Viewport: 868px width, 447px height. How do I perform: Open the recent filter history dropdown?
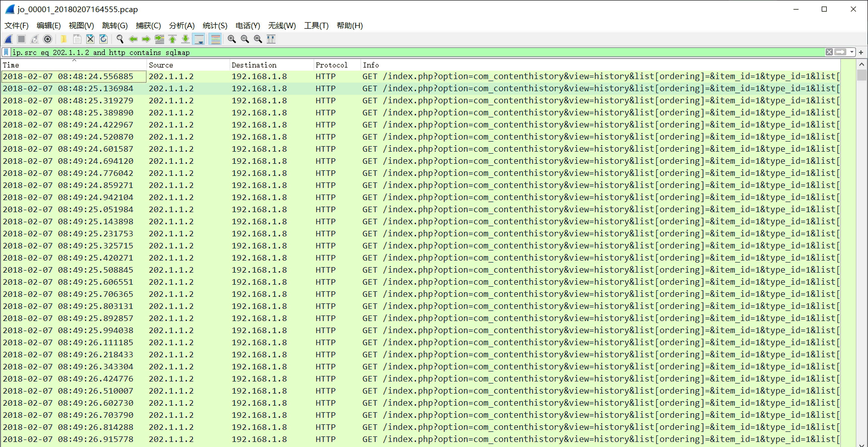(851, 52)
